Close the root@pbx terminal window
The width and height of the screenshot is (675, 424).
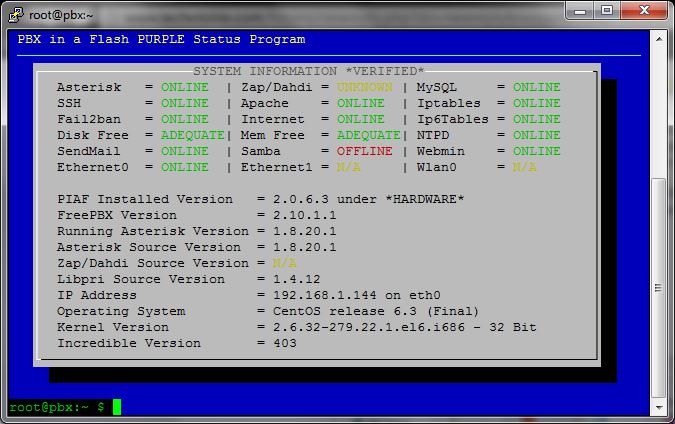644,11
